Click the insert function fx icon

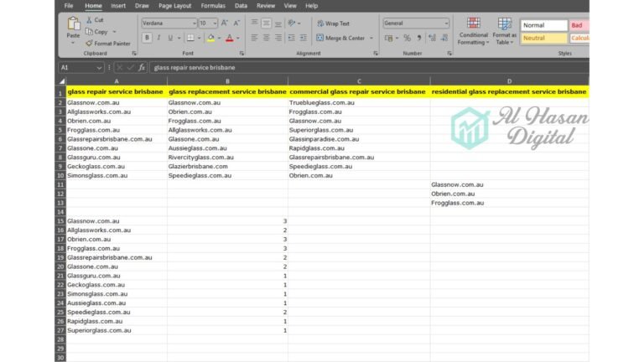point(142,67)
